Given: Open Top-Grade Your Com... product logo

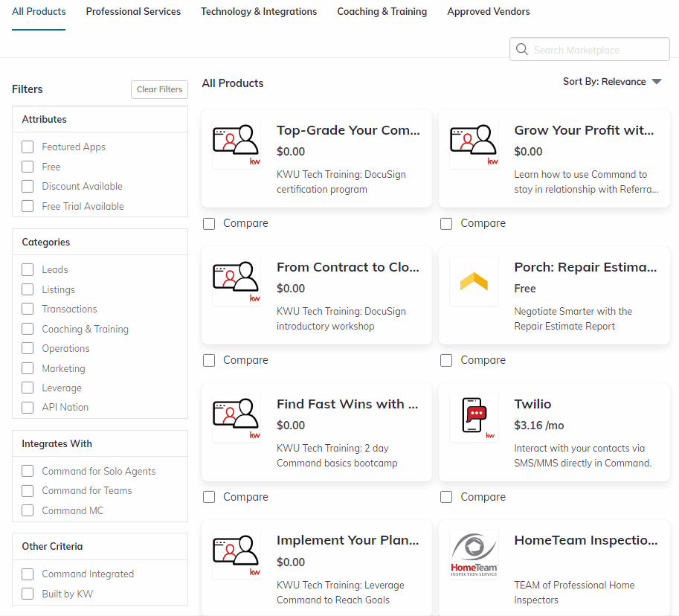Looking at the screenshot, I should [x=236, y=144].
